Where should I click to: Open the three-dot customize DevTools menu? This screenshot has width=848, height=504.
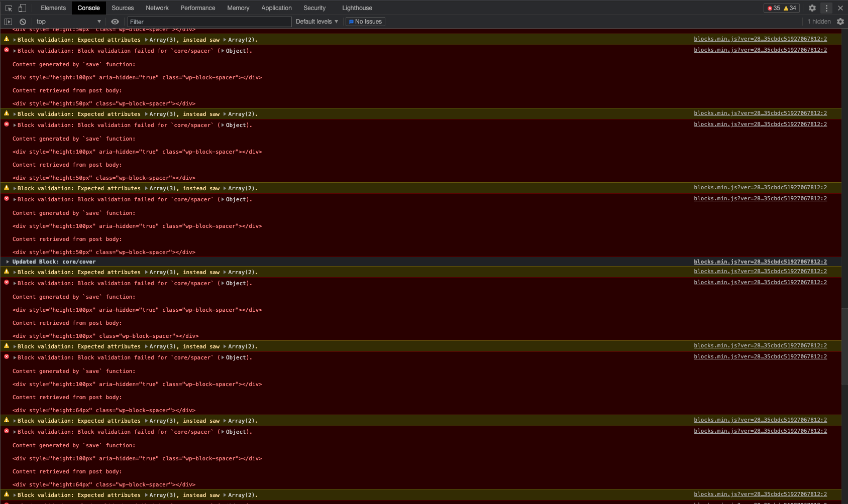pyautogui.click(x=826, y=8)
